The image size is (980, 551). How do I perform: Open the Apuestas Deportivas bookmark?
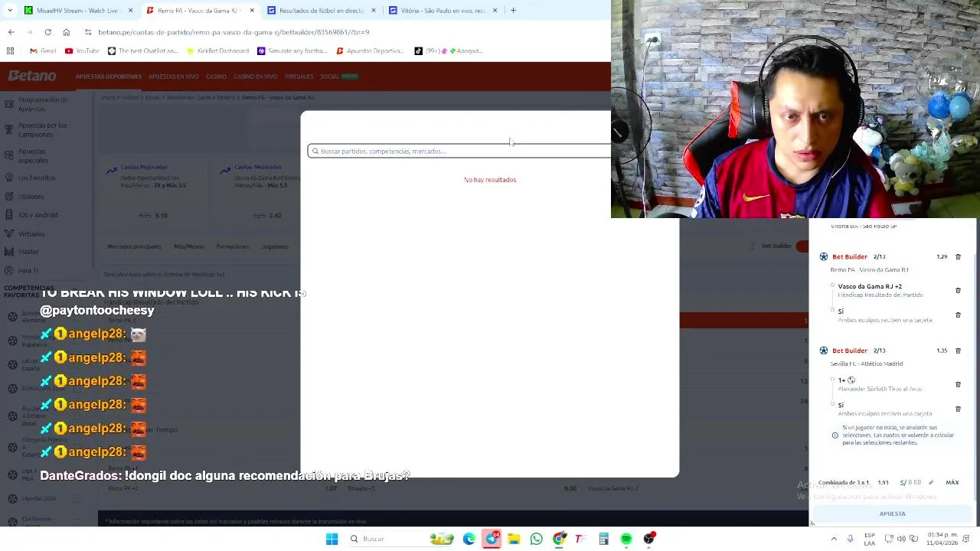[x=371, y=51]
